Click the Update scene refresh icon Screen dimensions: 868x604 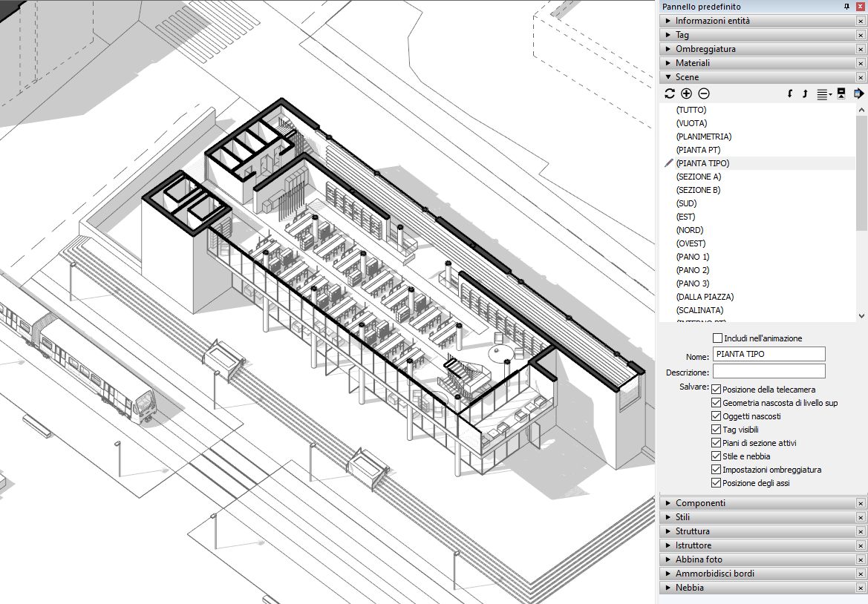pos(670,93)
